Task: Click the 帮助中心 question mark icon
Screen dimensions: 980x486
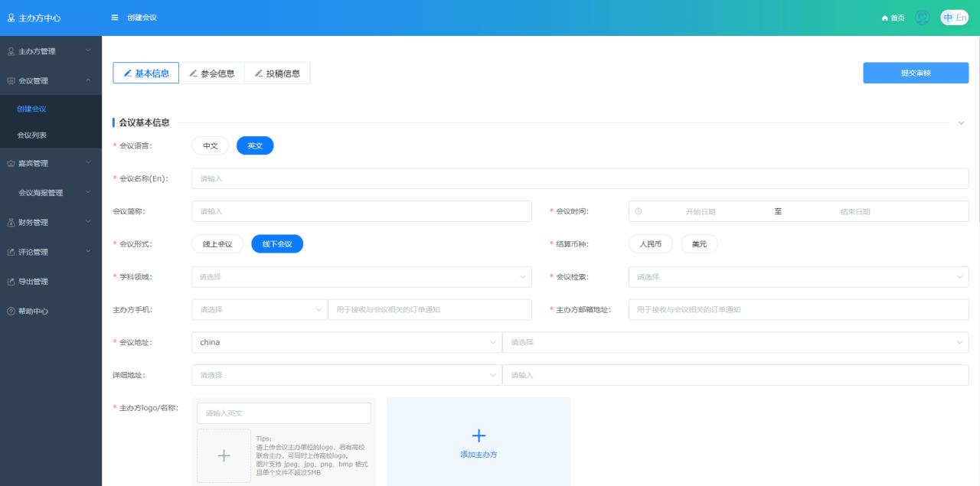Action: tap(11, 311)
